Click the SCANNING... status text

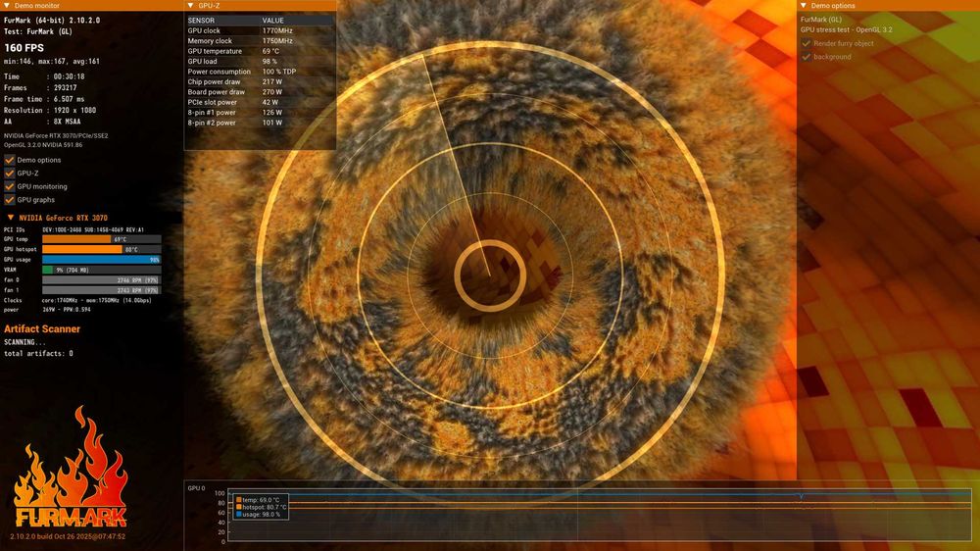click(x=25, y=342)
